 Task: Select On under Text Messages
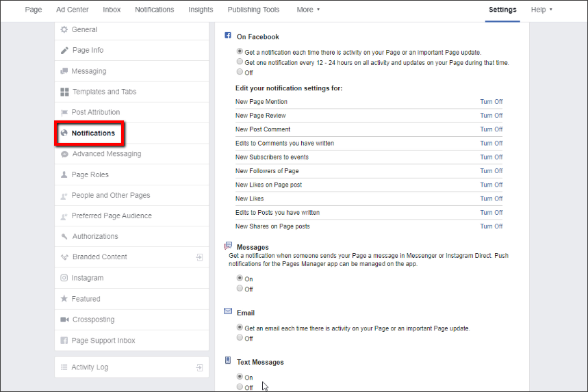tap(240, 376)
